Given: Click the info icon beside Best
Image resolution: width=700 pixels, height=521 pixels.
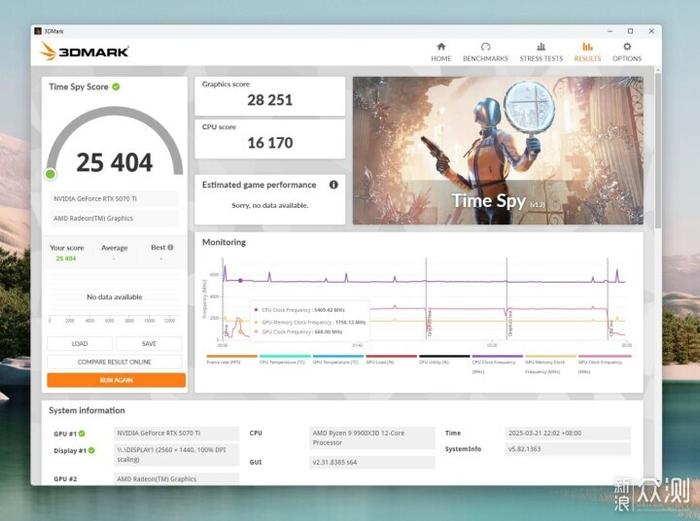Looking at the screenshot, I should [171, 247].
